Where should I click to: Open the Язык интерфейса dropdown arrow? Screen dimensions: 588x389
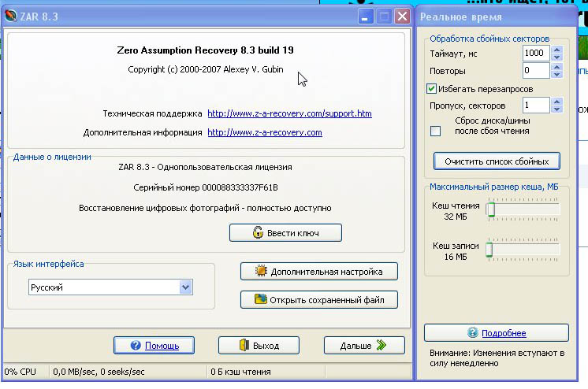[186, 287]
